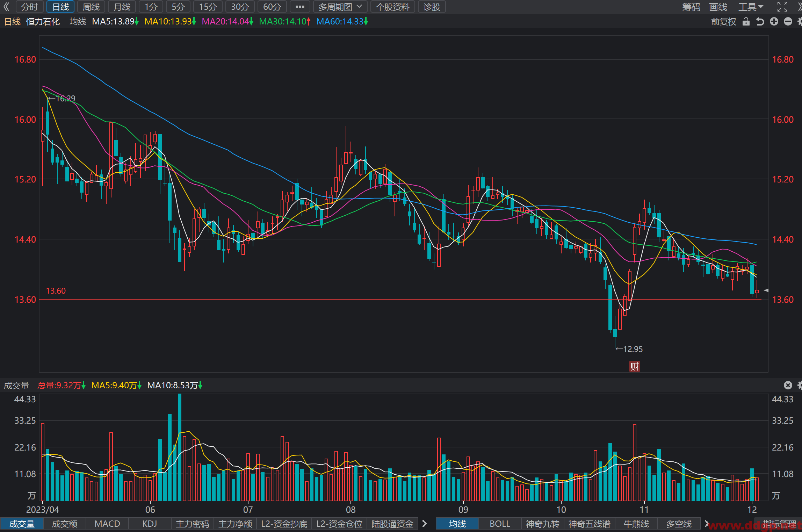Collapse the panel with the double left chevron
Screen dimensions: 802x532
pos(6,7)
